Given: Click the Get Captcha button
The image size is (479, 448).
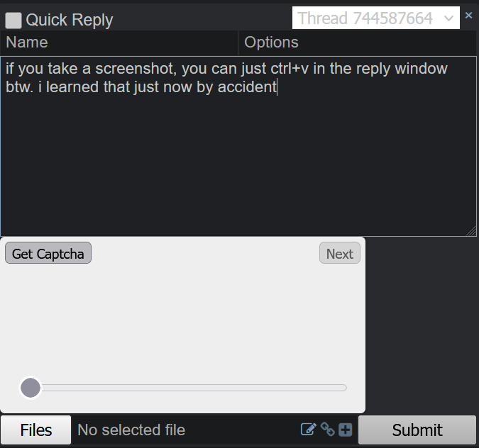Looking at the screenshot, I should tap(48, 253).
